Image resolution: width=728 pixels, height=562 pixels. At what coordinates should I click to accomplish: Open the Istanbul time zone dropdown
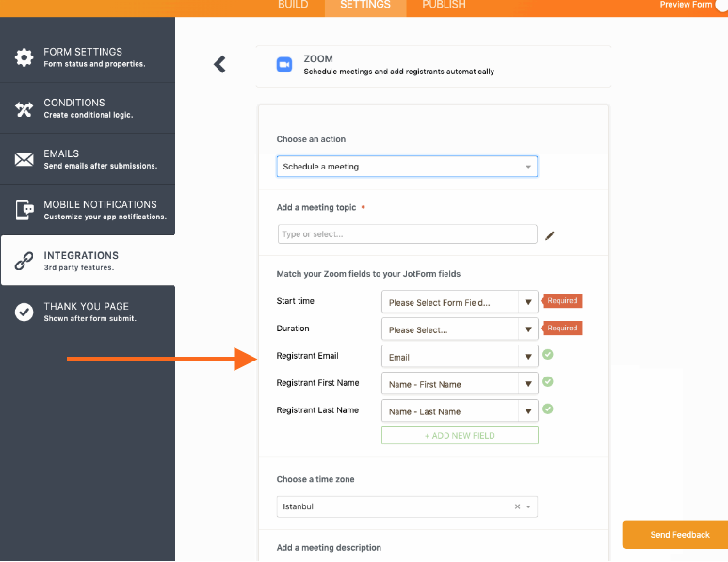pyautogui.click(x=529, y=506)
